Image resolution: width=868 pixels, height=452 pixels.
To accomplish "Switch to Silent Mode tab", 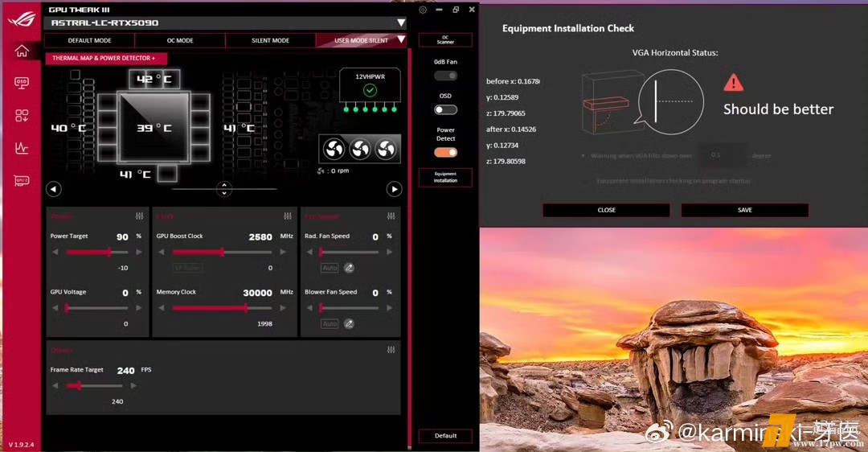I will [x=270, y=40].
